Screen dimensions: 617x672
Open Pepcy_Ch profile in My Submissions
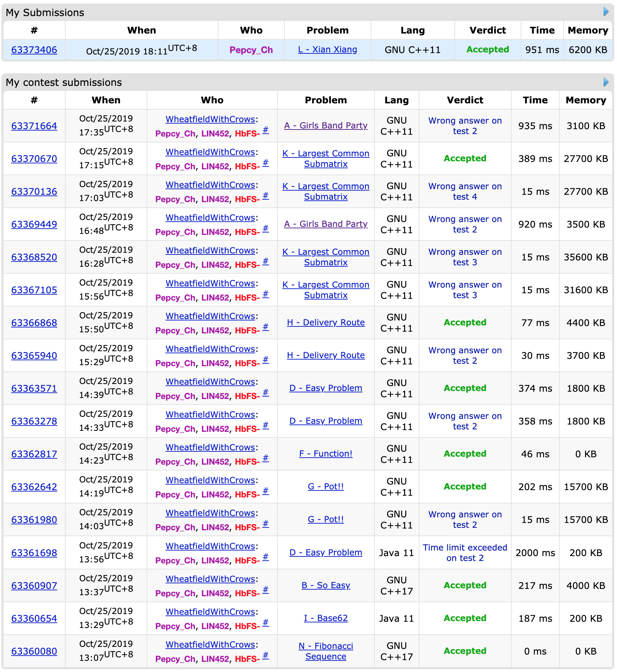coord(251,50)
